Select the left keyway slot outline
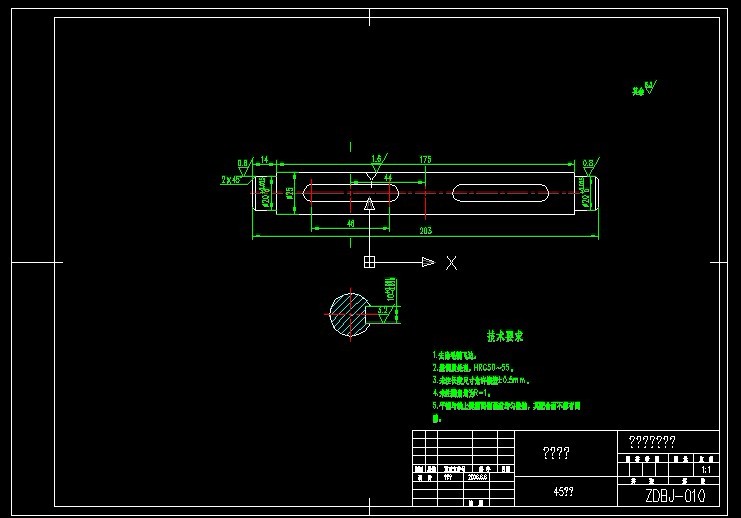 point(351,193)
